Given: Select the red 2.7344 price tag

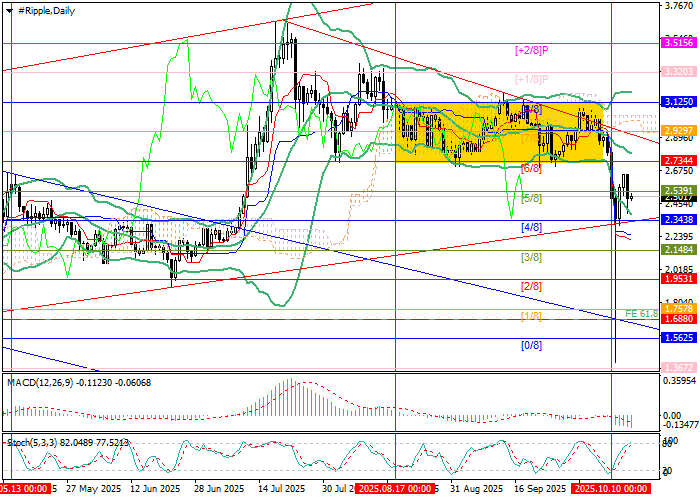Looking at the screenshot, I should [679, 161].
